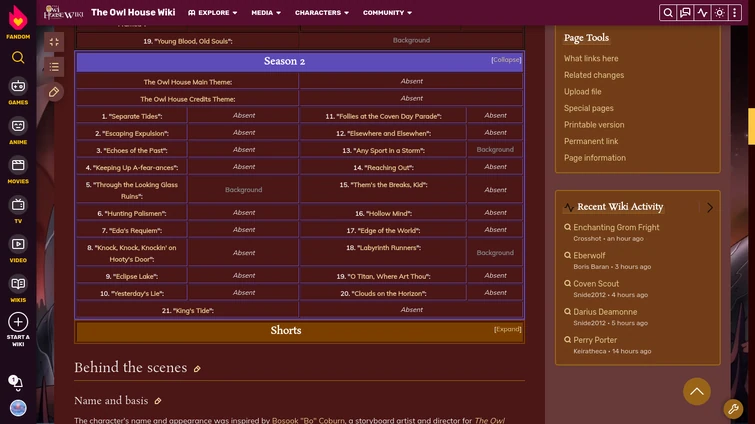The width and height of the screenshot is (755, 424).
Task: Open the Explore dropdown menu
Action: coord(213,13)
